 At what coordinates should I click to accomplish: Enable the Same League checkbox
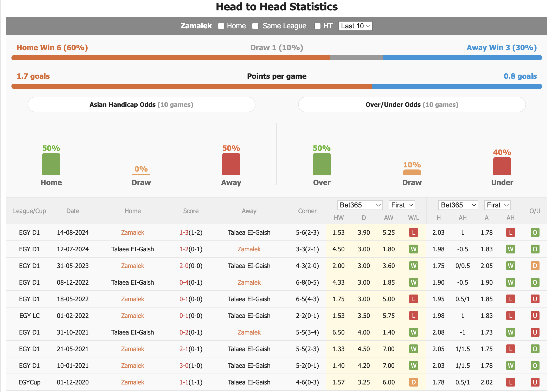255,26
